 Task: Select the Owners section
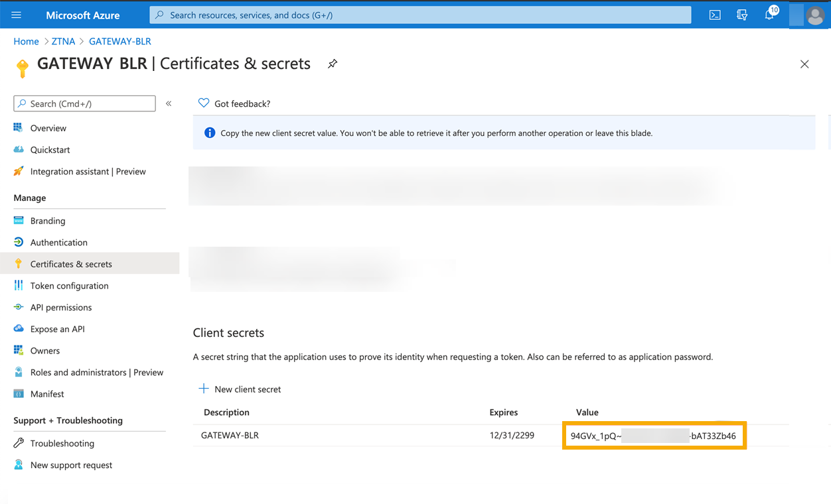44,350
